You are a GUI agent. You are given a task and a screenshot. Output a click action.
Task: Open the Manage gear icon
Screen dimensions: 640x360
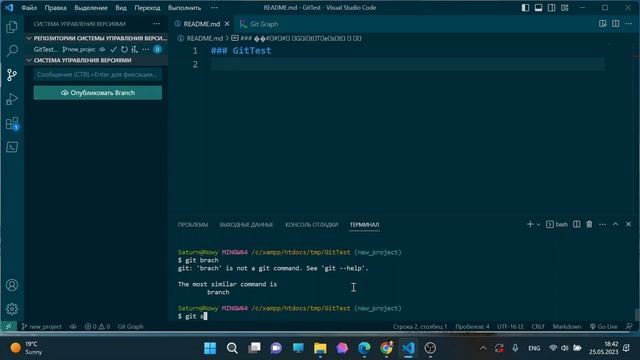pyautogui.click(x=12, y=309)
